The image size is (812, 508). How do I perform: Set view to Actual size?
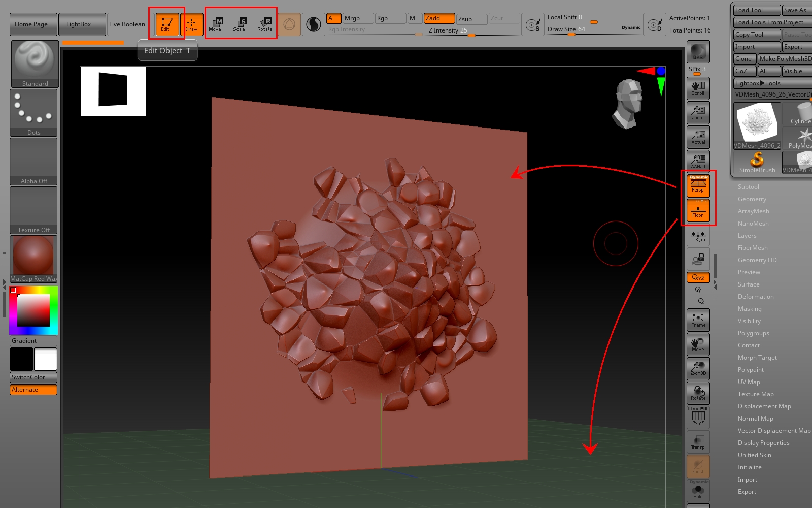[698, 137]
